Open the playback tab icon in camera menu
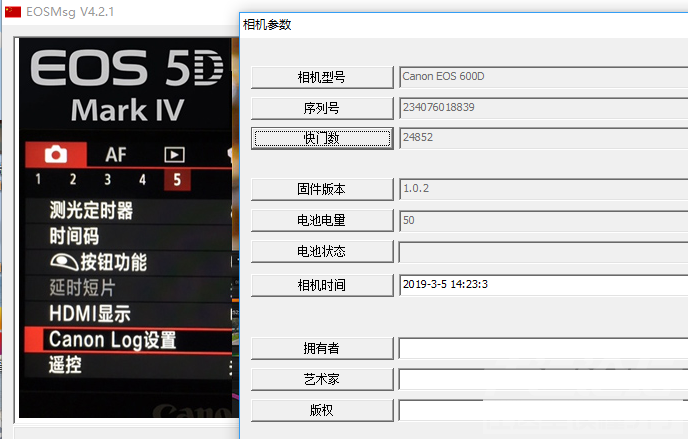The height and width of the screenshot is (439, 688). 174,155
